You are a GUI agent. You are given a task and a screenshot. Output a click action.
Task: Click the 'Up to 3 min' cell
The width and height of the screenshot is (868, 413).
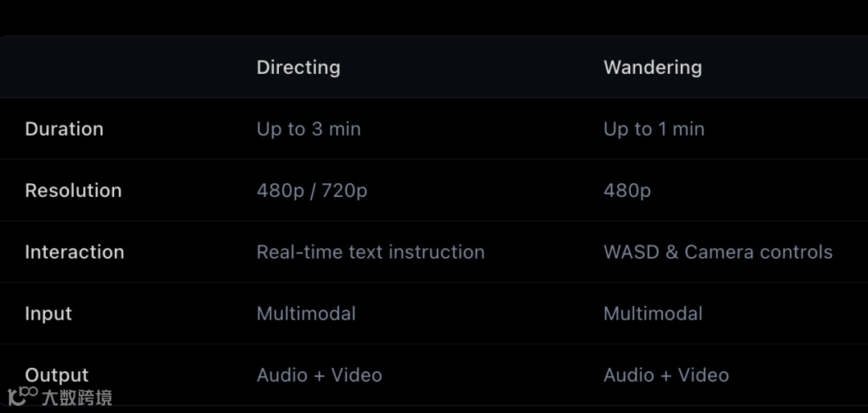pos(309,129)
